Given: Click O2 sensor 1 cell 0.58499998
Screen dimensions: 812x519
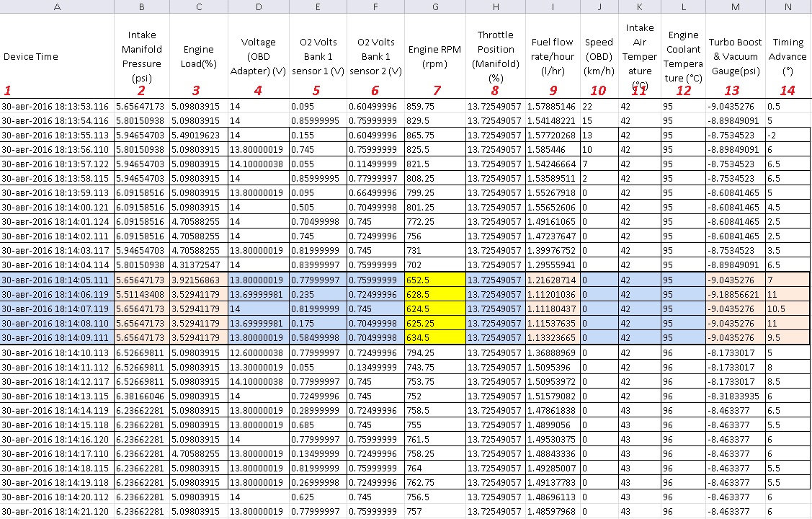Looking at the screenshot, I should click(318, 337).
